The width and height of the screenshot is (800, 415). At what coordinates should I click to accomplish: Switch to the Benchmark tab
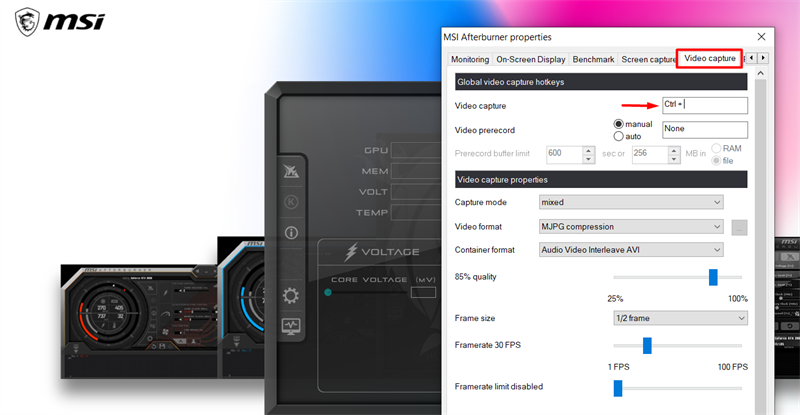[593, 59]
